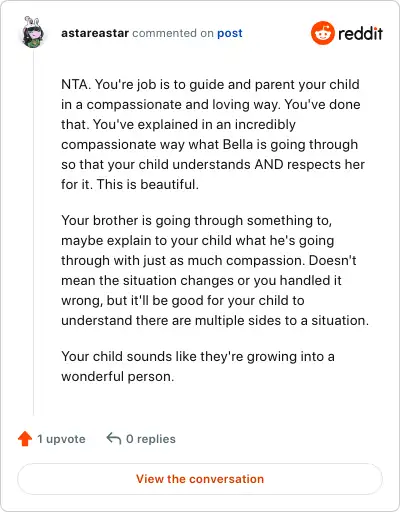The width and height of the screenshot is (400, 512).
Task: Open the astareastar username profile
Action: point(95,33)
